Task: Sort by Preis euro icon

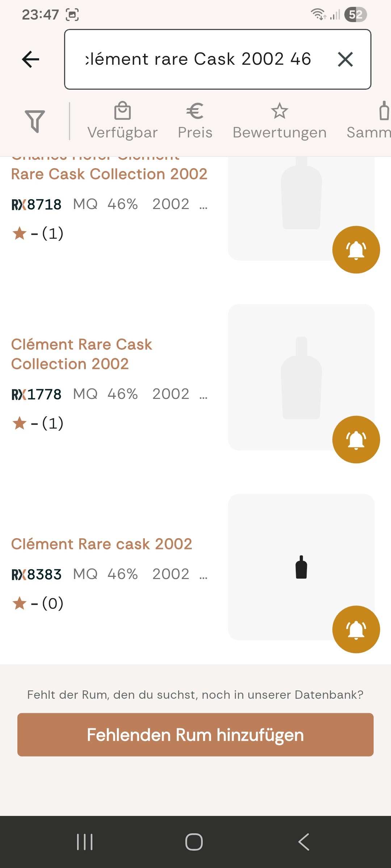Action: [x=195, y=121]
